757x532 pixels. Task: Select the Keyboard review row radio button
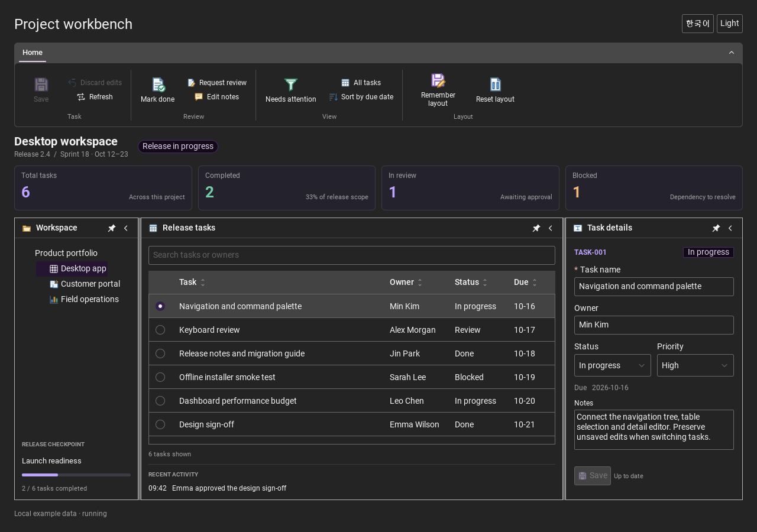tap(160, 330)
